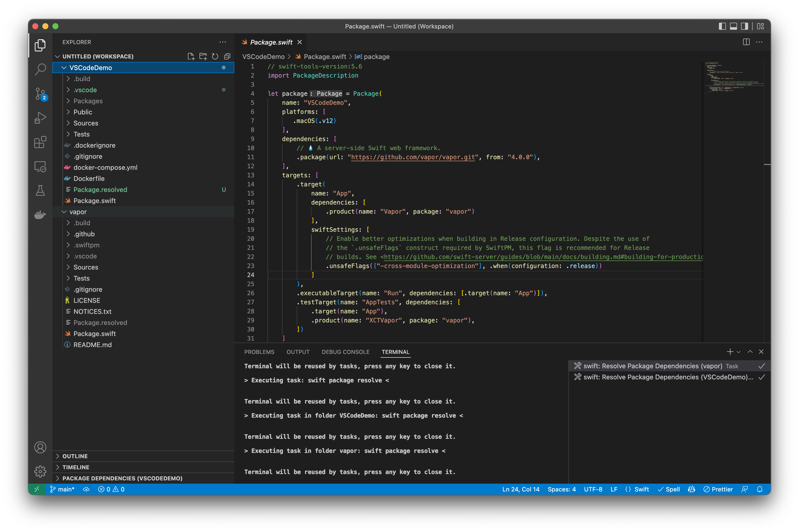799x532 pixels.
Task: Open the Search view
Action: pos(40,69)
